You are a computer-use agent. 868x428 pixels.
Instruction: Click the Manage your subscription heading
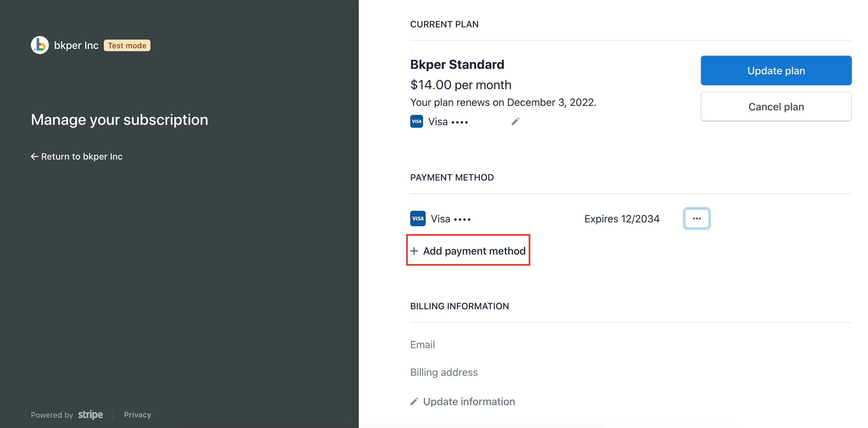click(x=119, y=119)
